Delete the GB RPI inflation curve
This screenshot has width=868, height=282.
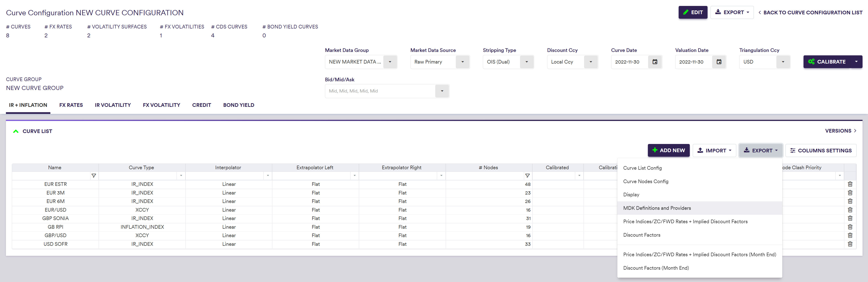pos(850,227)
